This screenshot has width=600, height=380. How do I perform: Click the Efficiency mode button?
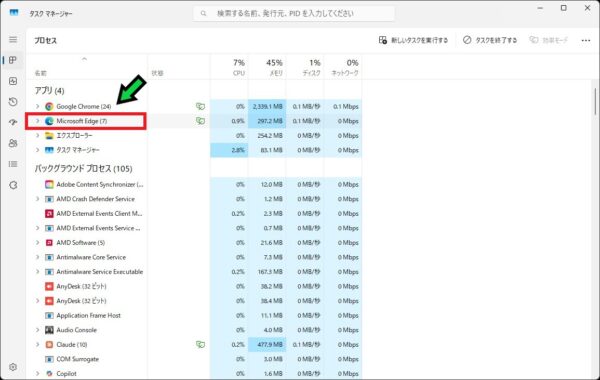pyautogui.click(x=548, y=40)
